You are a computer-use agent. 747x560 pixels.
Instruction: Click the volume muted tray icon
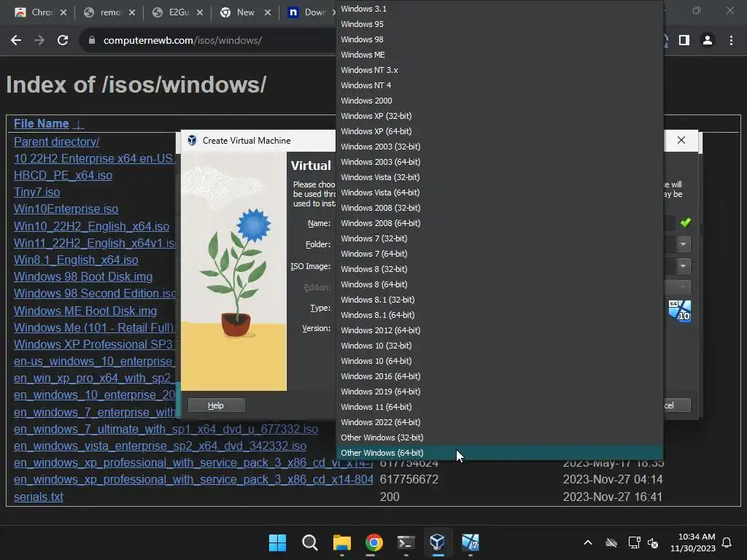coord(653,542)
